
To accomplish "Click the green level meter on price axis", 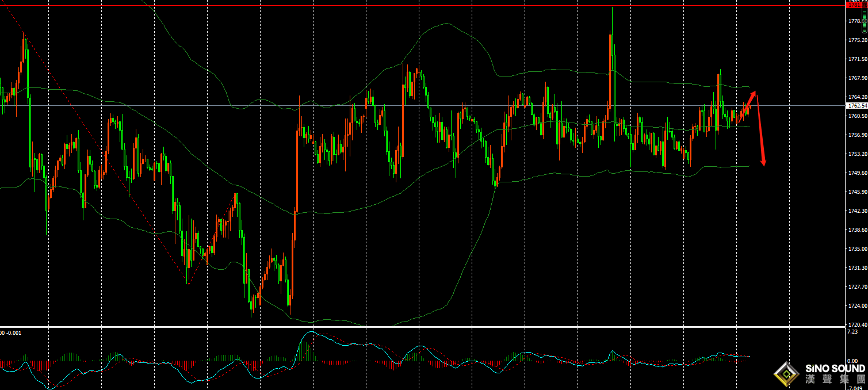I will [x=865, y=21].
